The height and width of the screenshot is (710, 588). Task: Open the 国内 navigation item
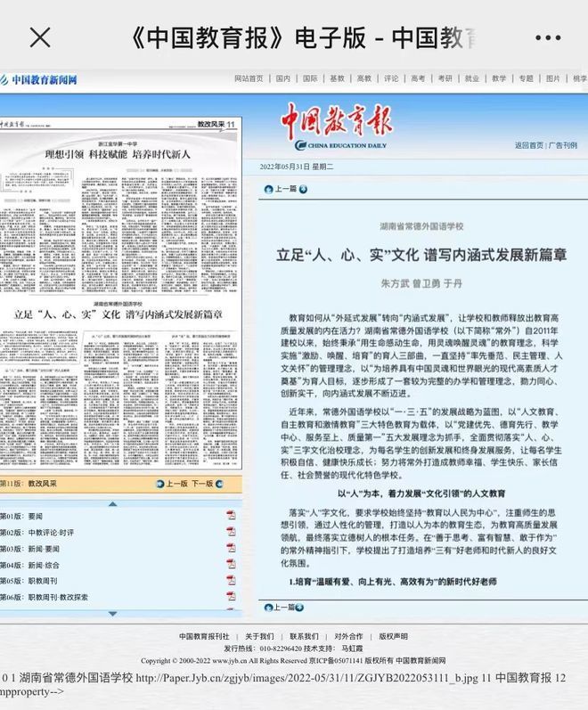pos(283,78)
